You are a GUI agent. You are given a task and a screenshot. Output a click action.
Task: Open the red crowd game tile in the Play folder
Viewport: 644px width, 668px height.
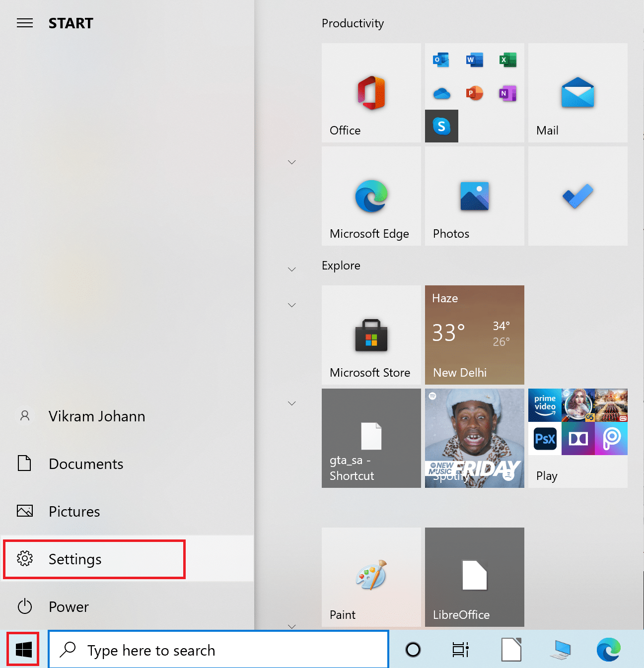(x=611, y=405)
